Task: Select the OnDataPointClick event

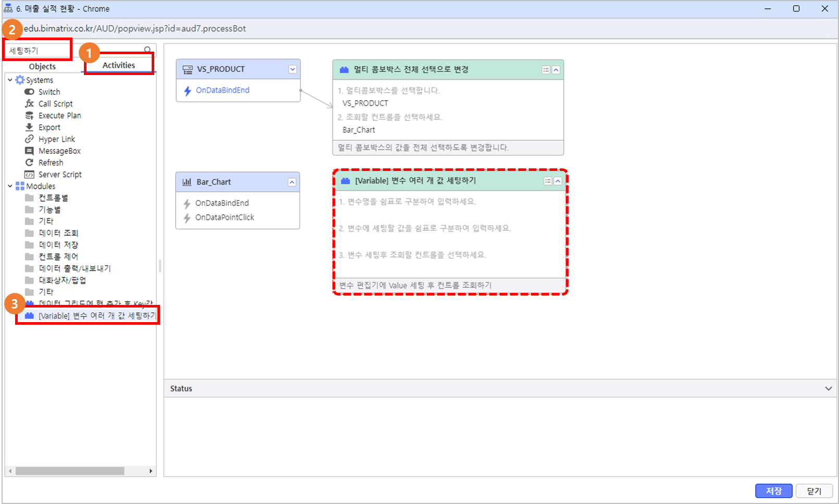Action: (225, 217)
